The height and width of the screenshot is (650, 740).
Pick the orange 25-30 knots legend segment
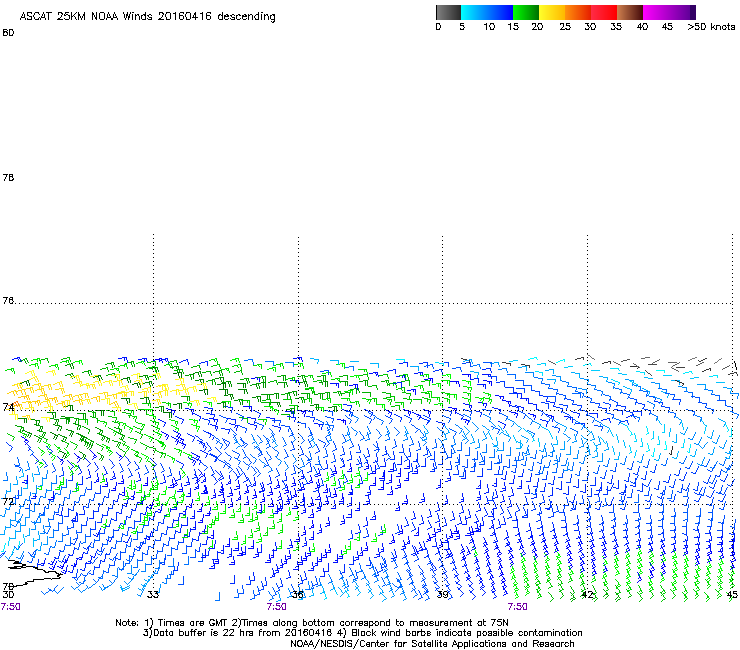(578, 12)
